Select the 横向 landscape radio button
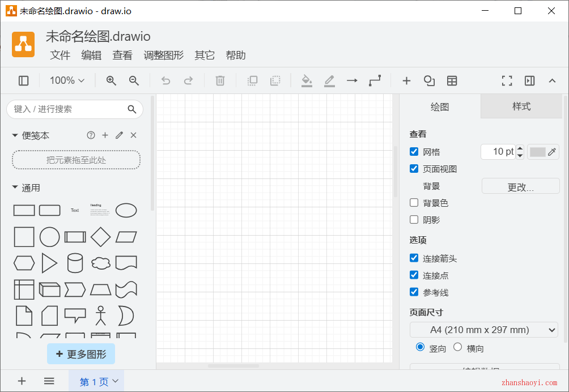569x392 pixels. [x=458, y=347]
